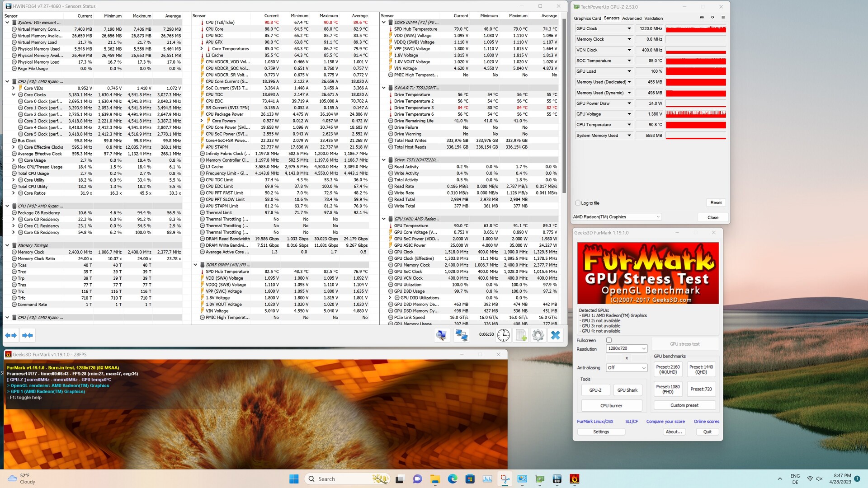Collapse Core Clocks tree row
This screenshot has height=488, width=868.
click(x=14, y=95)
